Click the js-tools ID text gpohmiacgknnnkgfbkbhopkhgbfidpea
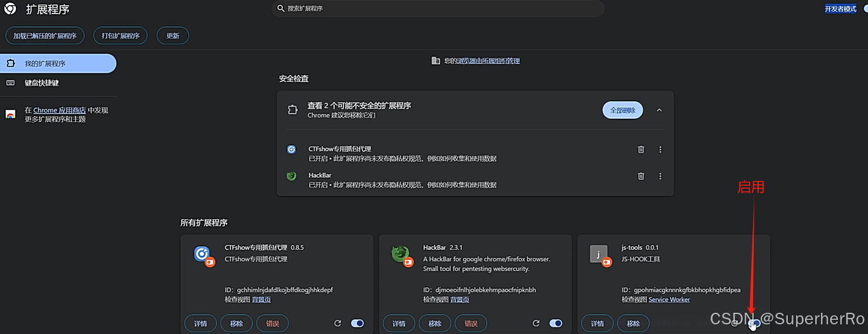 point(687,290)
